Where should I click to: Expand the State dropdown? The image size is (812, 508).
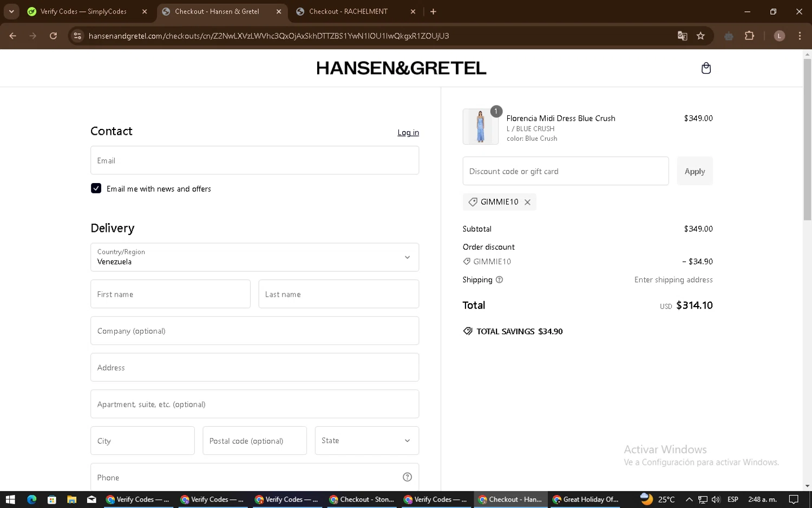coord(366,440)
